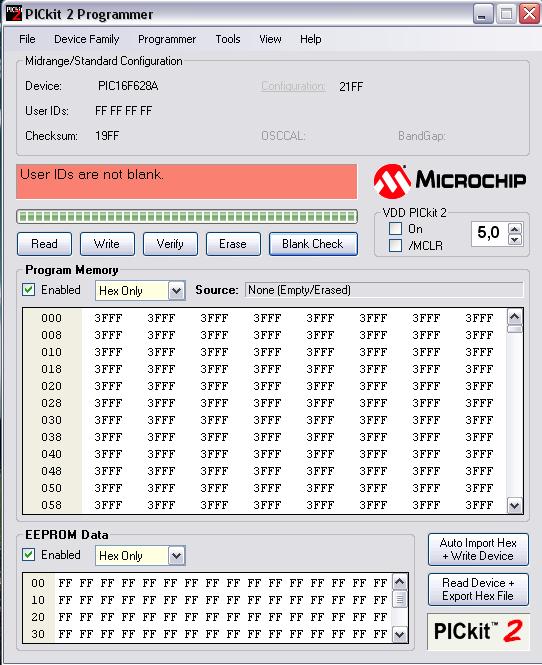
Task: Click the green progress bar
Action: coord(187,217)
